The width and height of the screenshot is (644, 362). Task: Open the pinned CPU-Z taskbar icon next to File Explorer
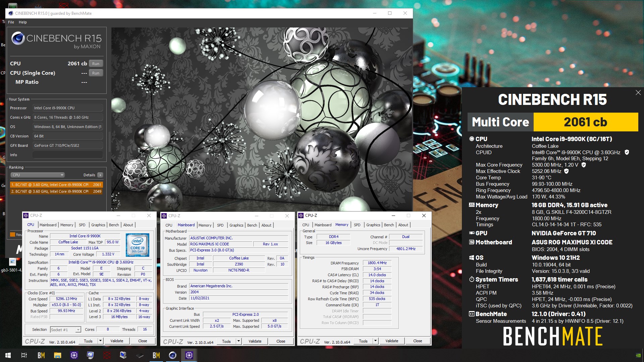click(74, 355)
